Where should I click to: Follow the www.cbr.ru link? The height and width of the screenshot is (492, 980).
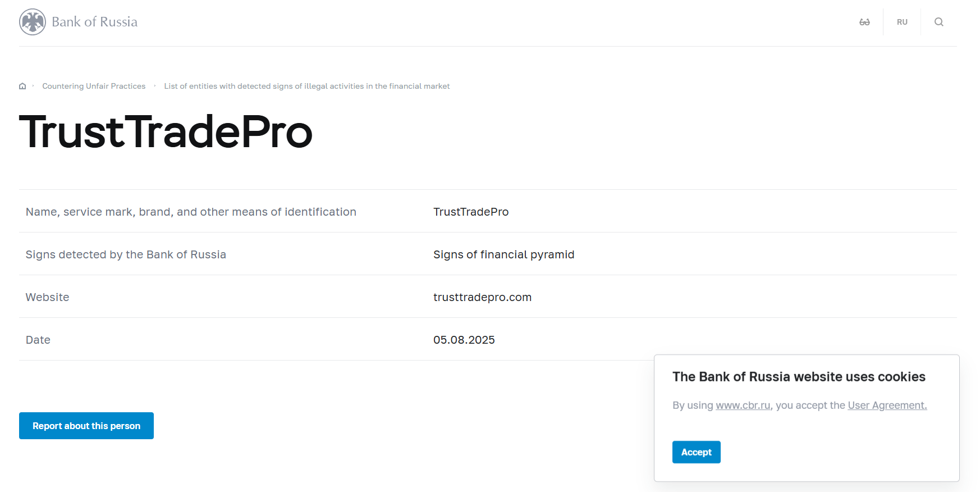743,405
